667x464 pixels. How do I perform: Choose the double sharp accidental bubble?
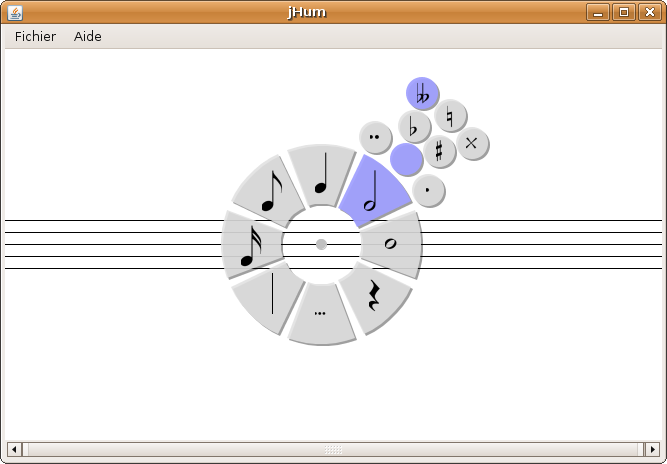pos(473,144)
